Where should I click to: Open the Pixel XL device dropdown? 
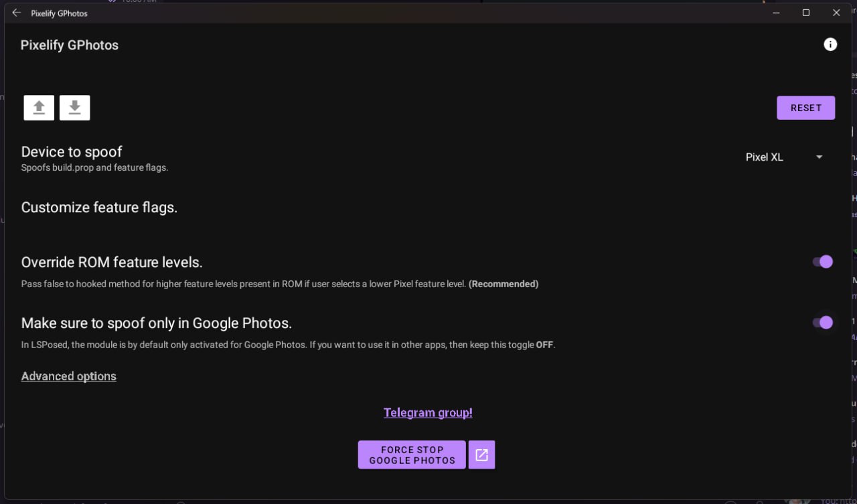point(785,157)
